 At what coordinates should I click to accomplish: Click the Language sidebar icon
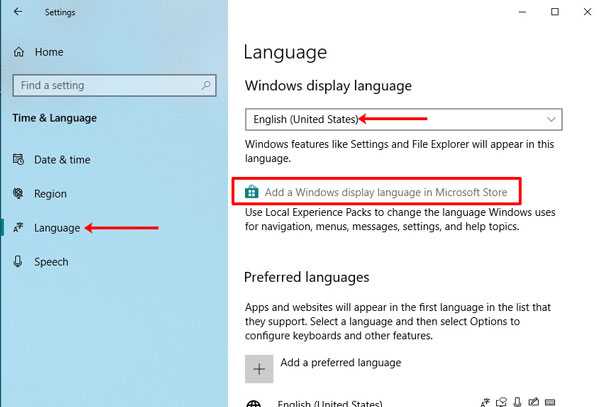tap(18, 228)
